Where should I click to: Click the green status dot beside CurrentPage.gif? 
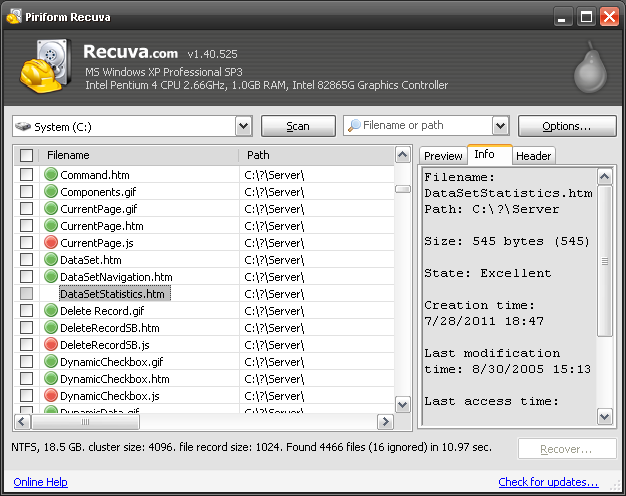click(51, 208)
